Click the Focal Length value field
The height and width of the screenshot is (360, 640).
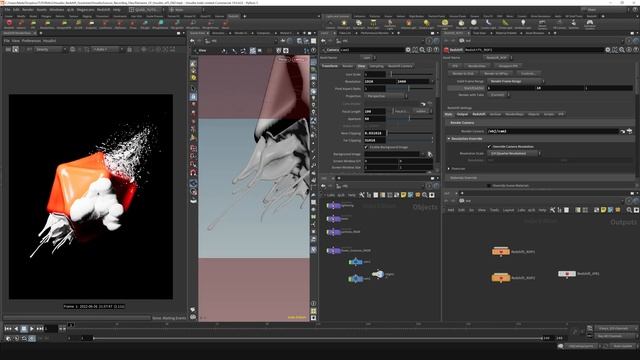click(x=375, y=111)
